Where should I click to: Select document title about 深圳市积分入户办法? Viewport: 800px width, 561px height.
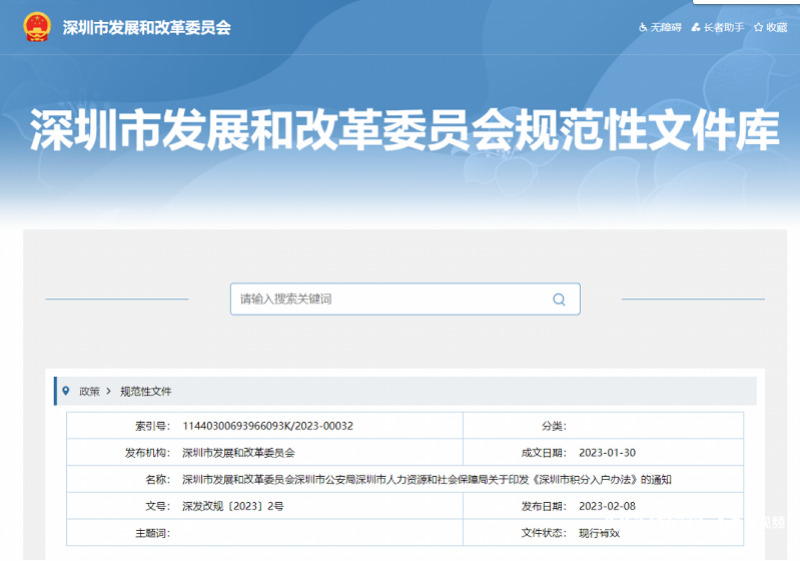pyautogui.click(x=427, y=479)
